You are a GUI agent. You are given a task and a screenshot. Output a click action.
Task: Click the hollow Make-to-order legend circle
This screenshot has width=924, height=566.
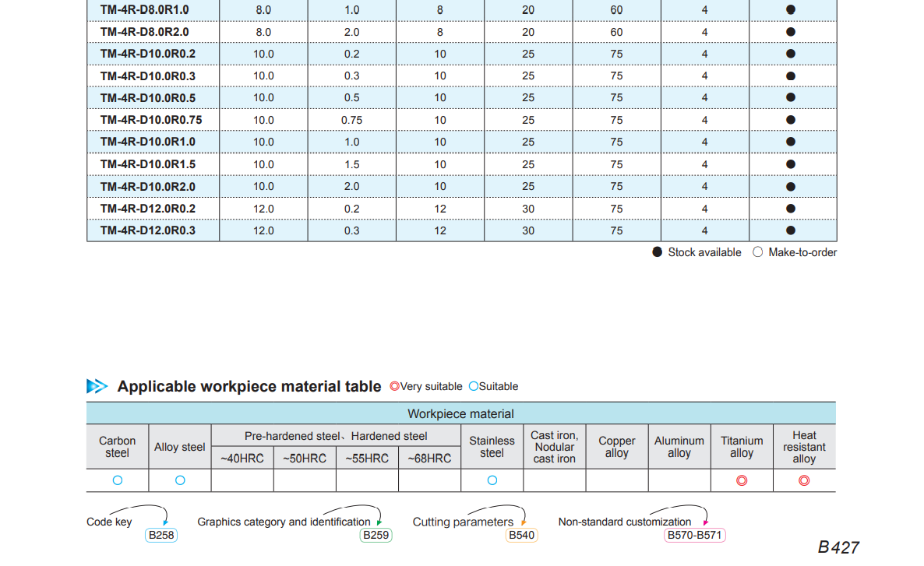[758, 252]
